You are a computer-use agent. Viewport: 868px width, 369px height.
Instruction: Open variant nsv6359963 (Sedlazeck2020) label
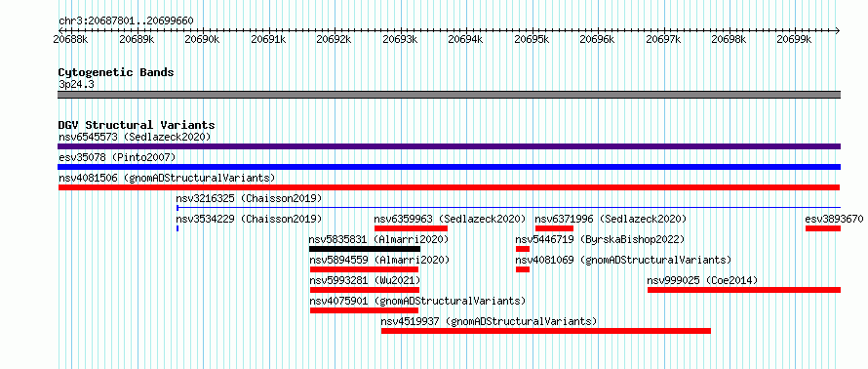click(450, 219)
